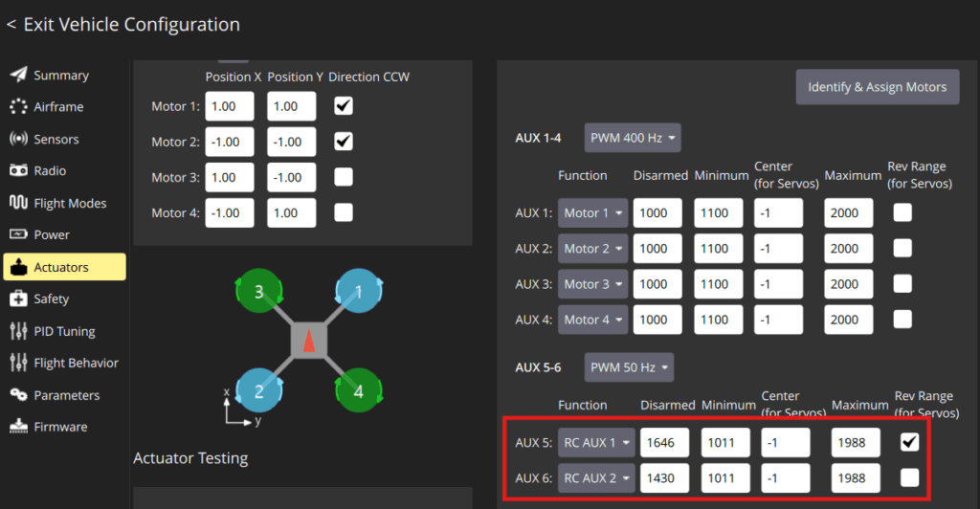Open the Safety medkit icon
The image size is (980, 509).
[x=19, y=299]
